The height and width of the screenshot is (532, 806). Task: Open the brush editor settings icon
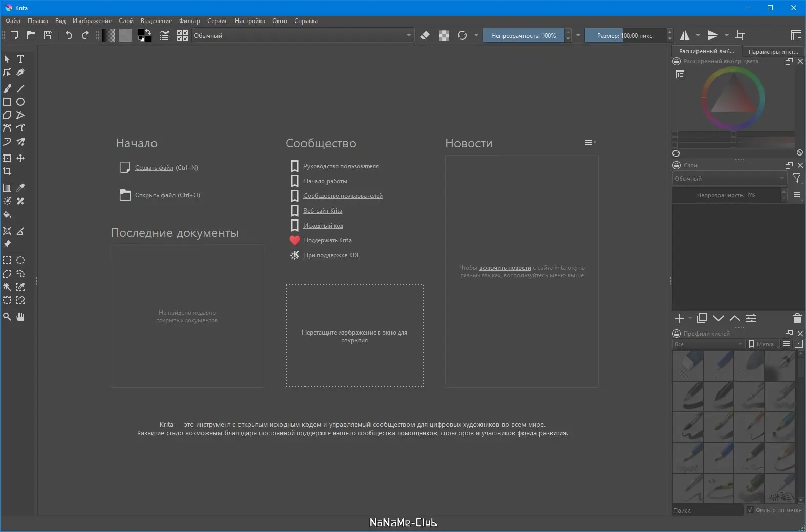click(164, 35)
